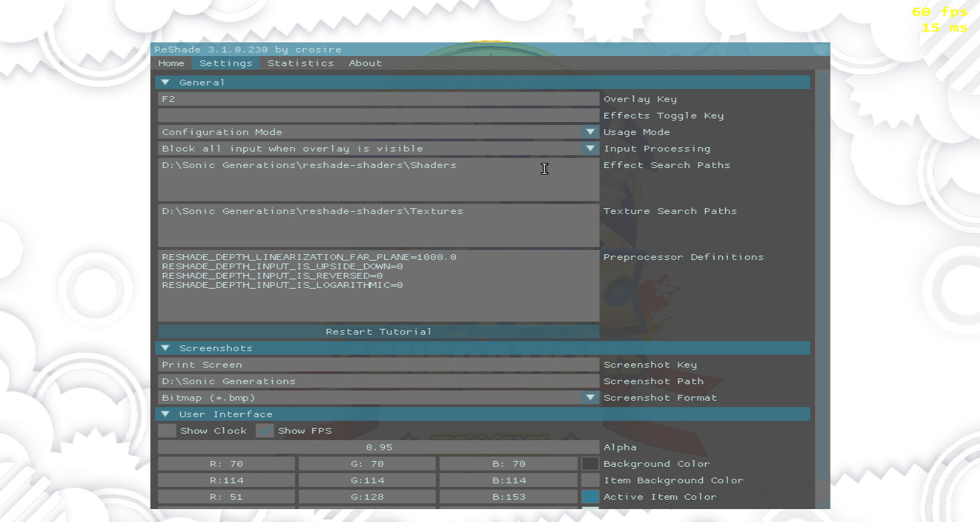
Task: Click the Overlay Key field showing F2
Action: 378,99
